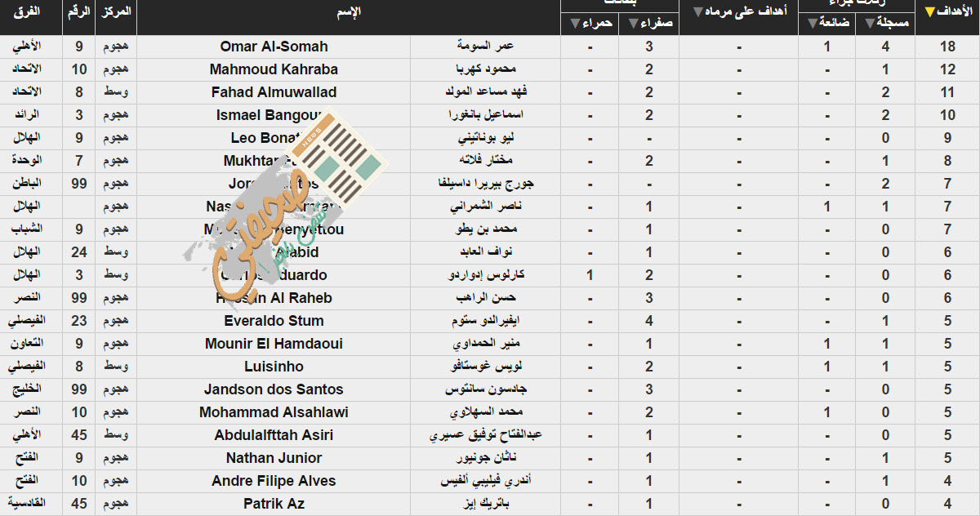Select Arabic name جادسون سانتوس
Screen dimensions: 980x516
pyautogui.click(x=485, y=389)
